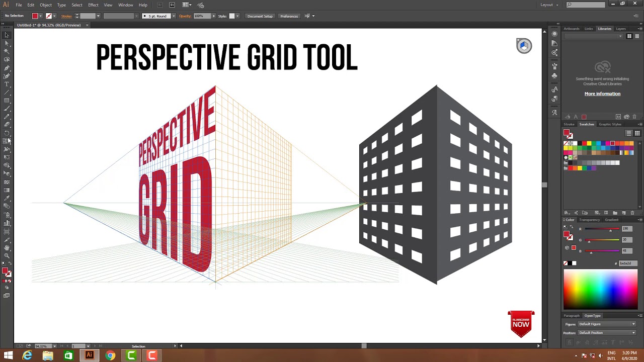Image resolution: width=644 pixels, height=362 pixels.
Task: Open Adobe Bridge with the Br icon
Action: click(160, 5)
